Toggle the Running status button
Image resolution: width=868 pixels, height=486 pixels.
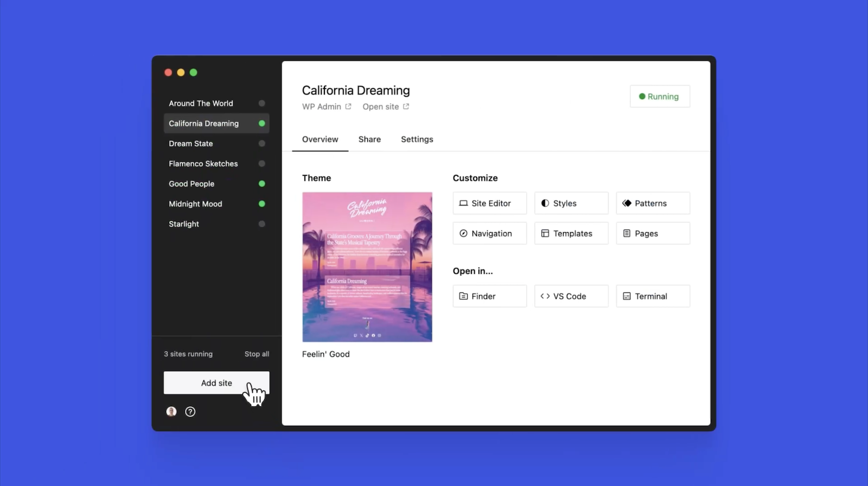659,97
